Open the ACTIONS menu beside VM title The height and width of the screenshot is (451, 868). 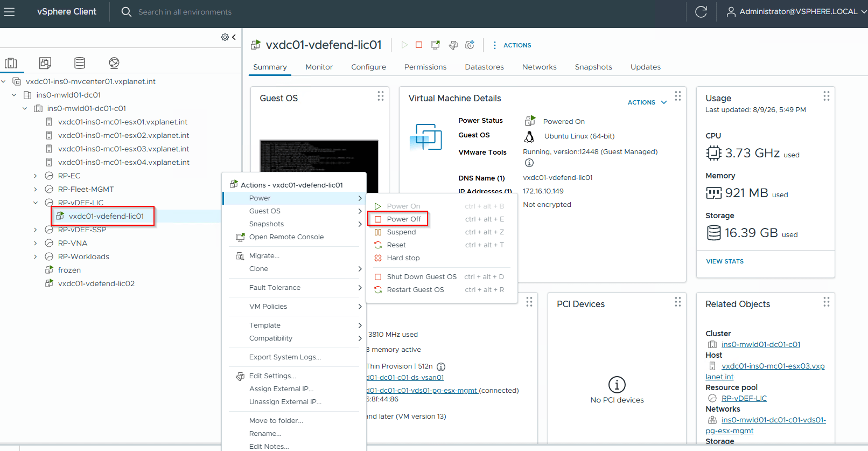[x=512, y=45]
